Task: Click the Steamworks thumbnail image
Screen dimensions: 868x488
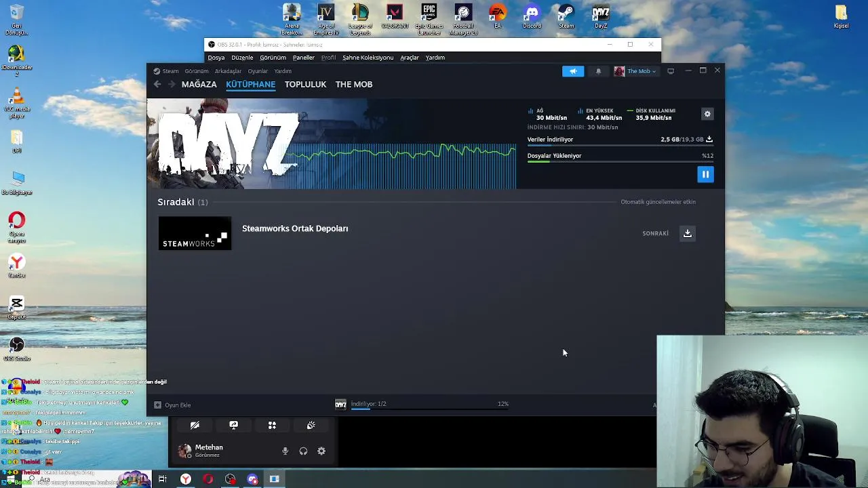Action: coord(195,233)
